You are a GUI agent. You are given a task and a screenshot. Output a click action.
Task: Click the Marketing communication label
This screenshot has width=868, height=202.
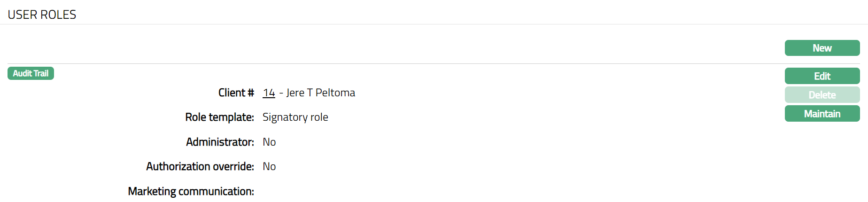tap(191, 191)
